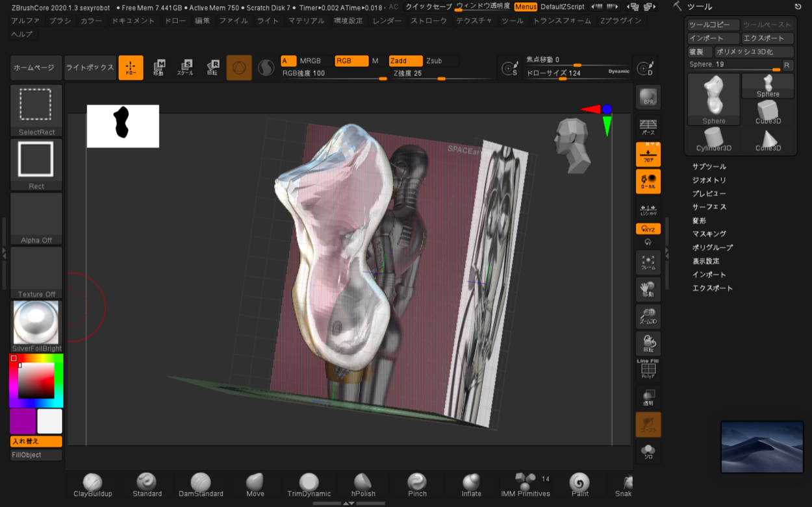Click the ライトボックス button
812x507 pixels.
pos(90,68)
